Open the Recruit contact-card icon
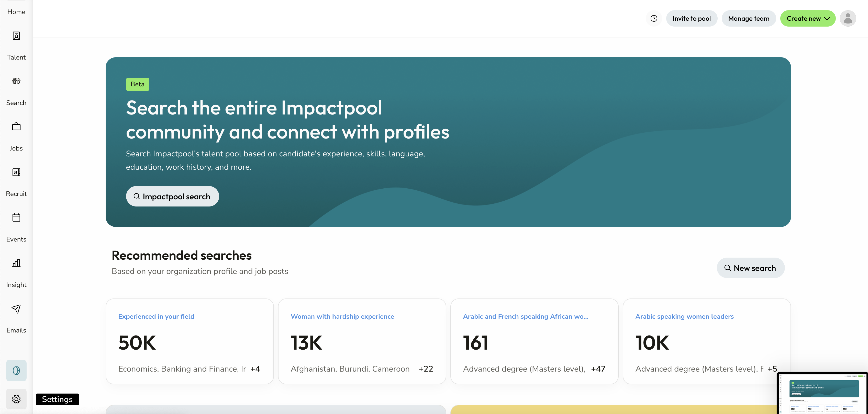The image size is (868, 414). pyautogui.click(x=16, y=172)
